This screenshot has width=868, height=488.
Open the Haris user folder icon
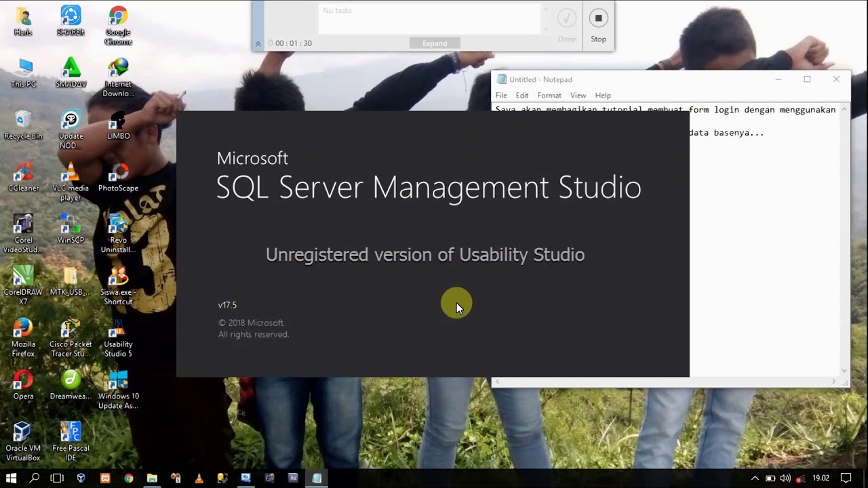[x=23, y=21]
